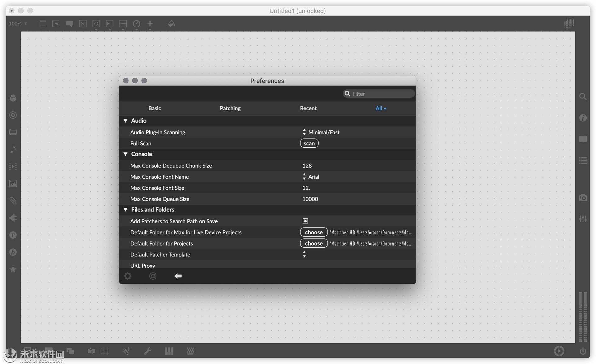Click the Console Font Size value 12.
Viewport: 596px width, 364px height.
click(306, 188)
